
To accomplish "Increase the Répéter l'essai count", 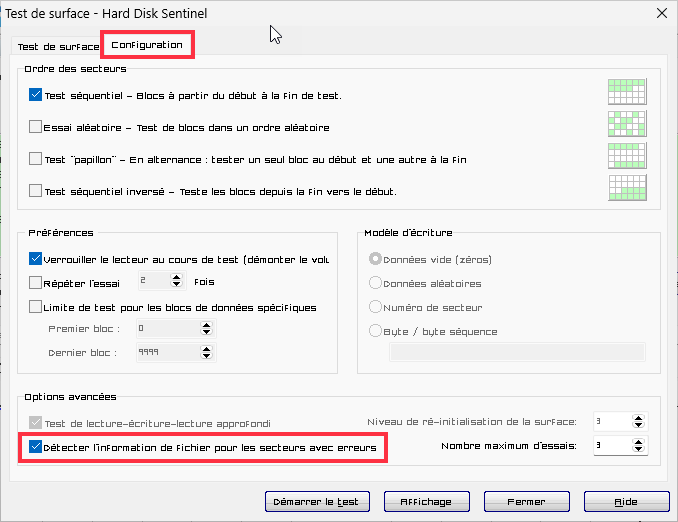I will pos(177,278).
